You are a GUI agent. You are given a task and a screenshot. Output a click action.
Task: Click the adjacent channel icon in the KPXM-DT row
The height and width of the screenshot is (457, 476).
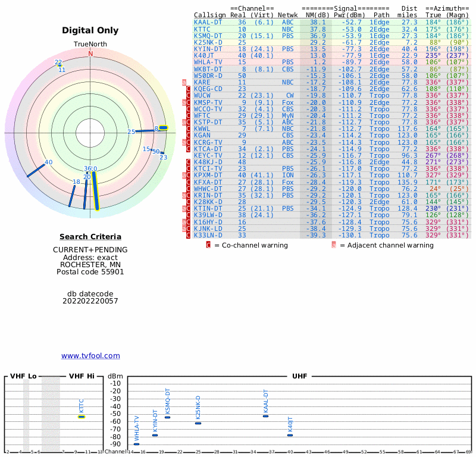[x=184, y=175]
